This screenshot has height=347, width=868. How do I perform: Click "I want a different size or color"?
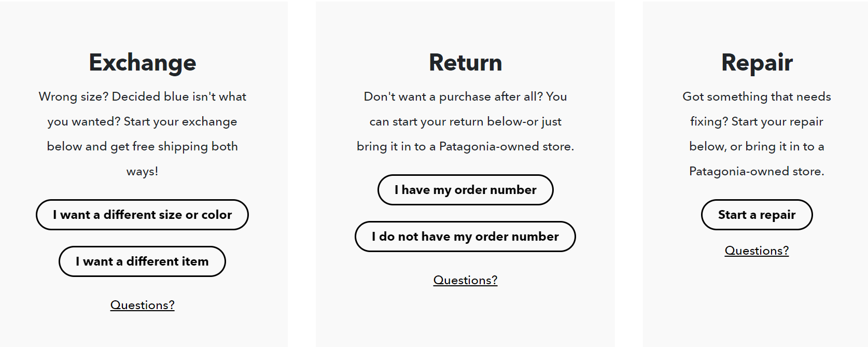pyautogui.click(x=142, y=214)
